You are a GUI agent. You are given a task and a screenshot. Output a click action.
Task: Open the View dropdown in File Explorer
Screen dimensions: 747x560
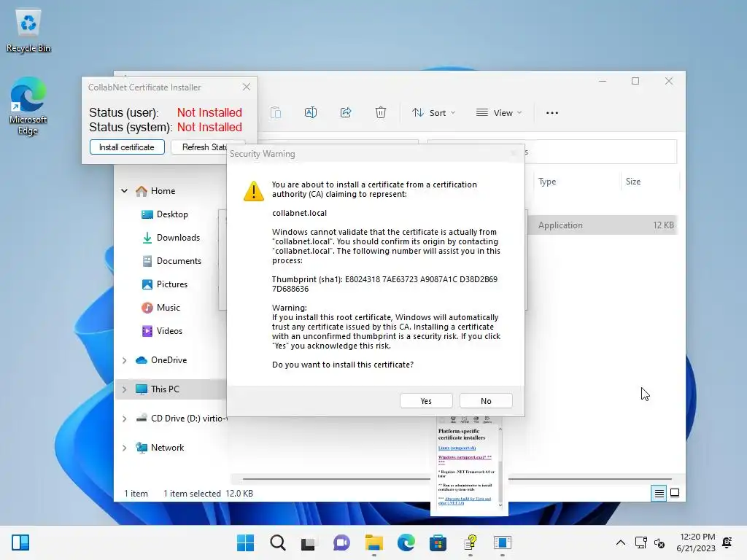499,113
